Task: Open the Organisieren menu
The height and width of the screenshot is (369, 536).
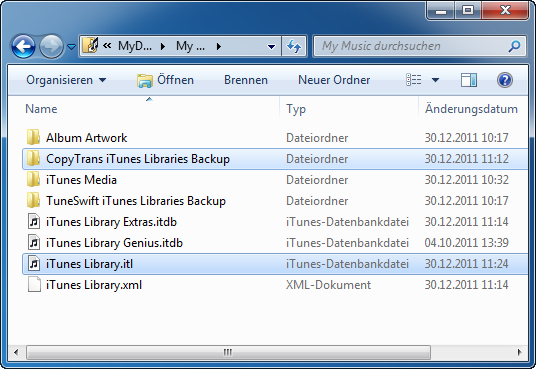Action: point(66,80)
